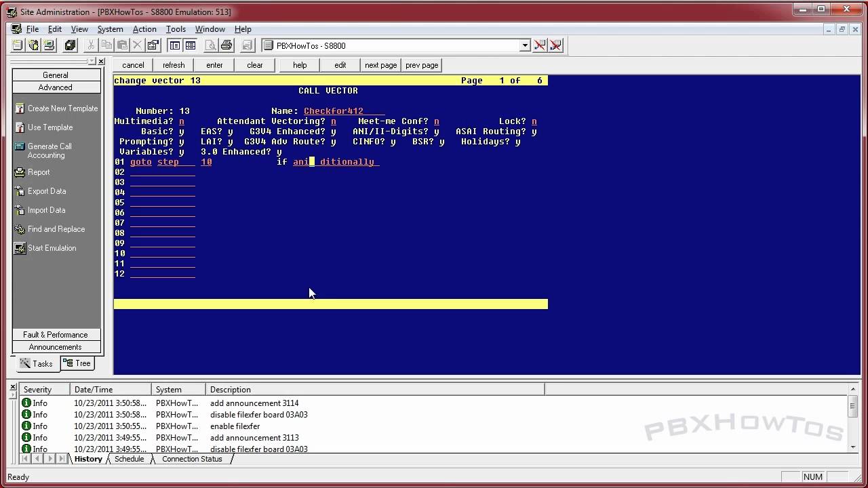868x488 pixels.
Task: Click the Multimedia? value field
Action: coord(182,121)
